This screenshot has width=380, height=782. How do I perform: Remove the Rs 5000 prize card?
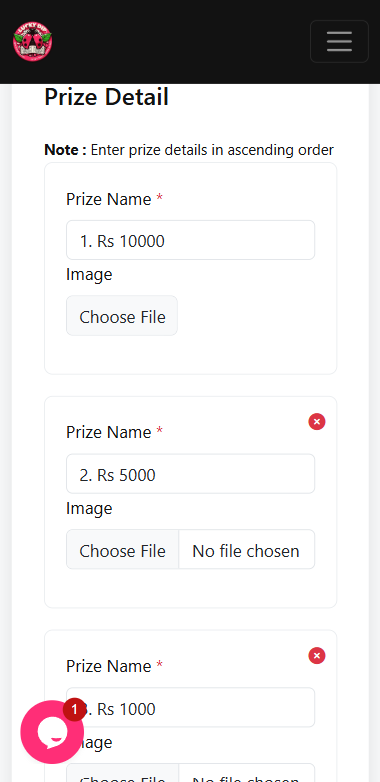coord(317,422)
